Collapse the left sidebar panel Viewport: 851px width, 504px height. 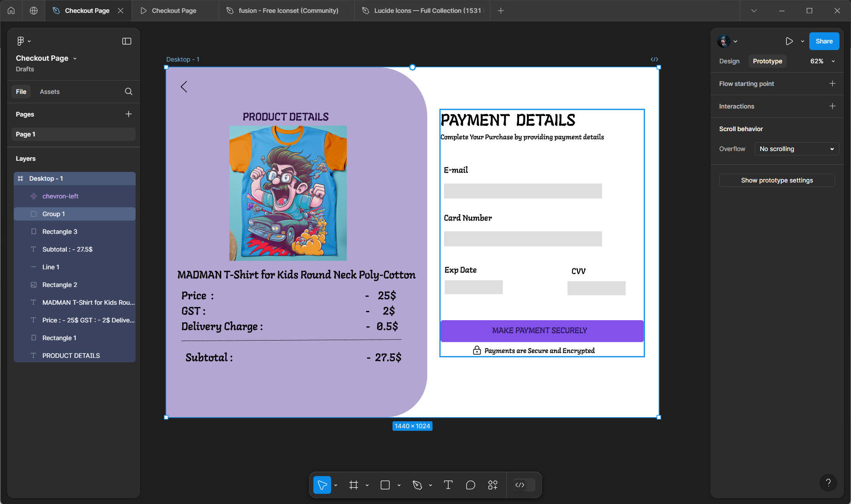click(126, 41)
